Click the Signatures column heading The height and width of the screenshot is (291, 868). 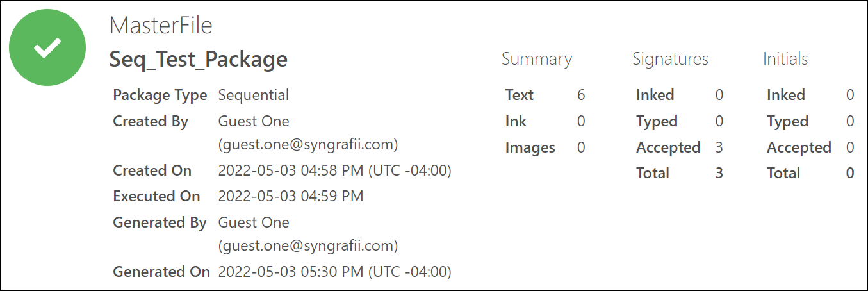[671, 59]
